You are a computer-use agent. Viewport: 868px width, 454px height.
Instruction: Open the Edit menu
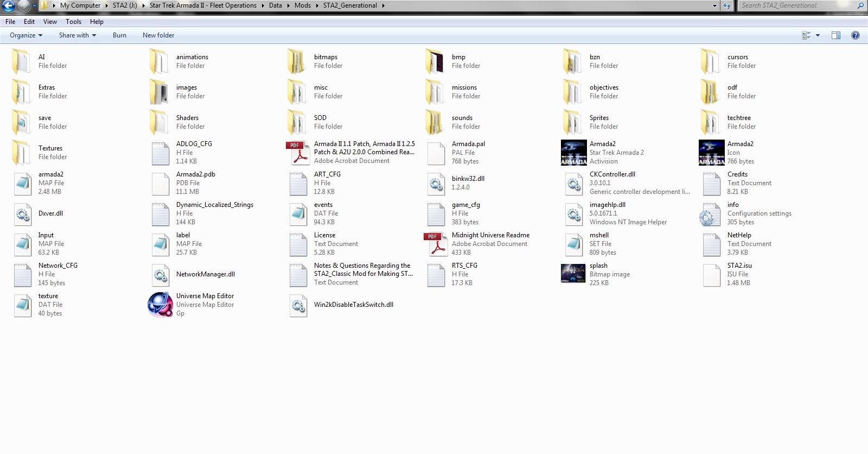coord(29,22)
